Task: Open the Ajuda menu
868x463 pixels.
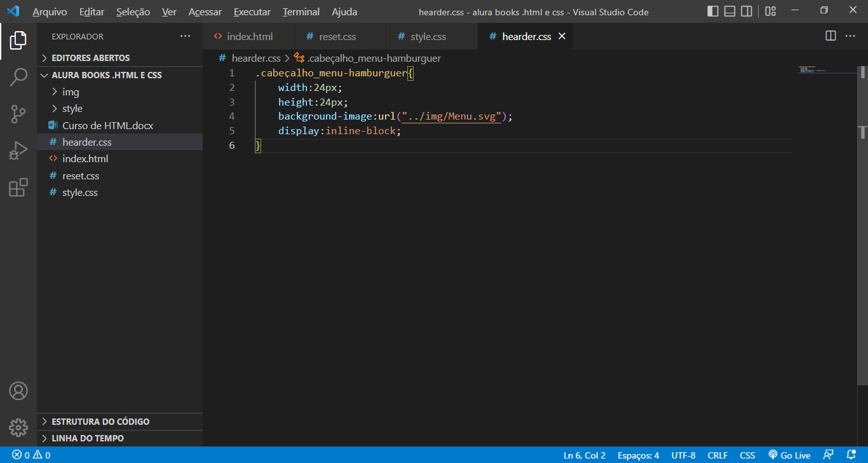Action: click(344, 11)
